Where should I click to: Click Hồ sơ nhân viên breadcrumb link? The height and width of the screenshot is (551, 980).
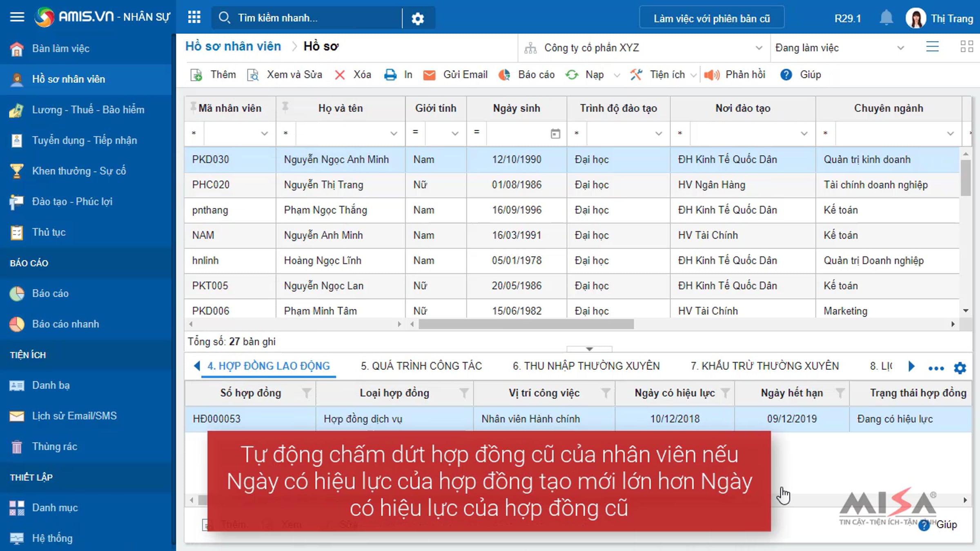point(233,46)
